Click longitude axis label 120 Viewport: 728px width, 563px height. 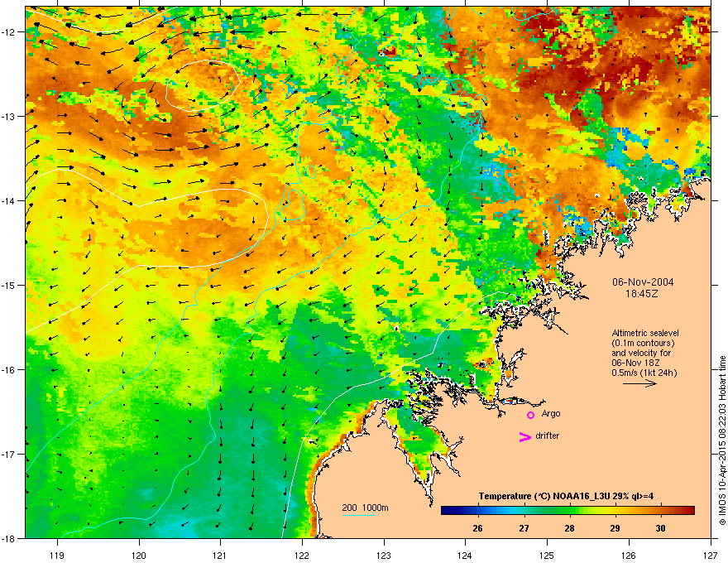(139, 555)
